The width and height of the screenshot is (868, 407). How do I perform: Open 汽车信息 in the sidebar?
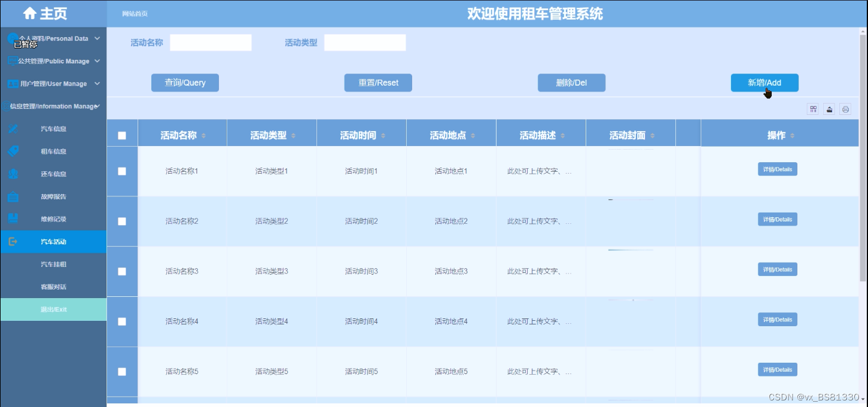pyautogui.click(x=53, y=129)
